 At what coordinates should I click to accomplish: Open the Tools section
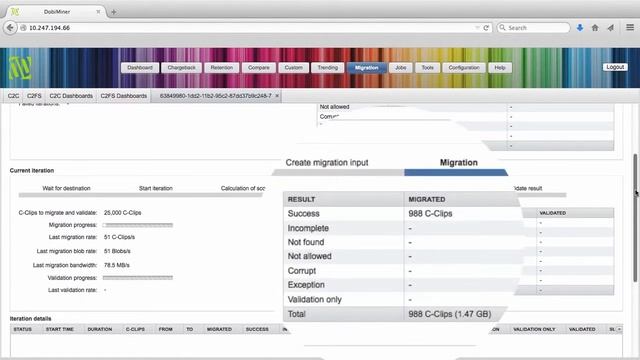pyautogui.click(x=427, y=68)
